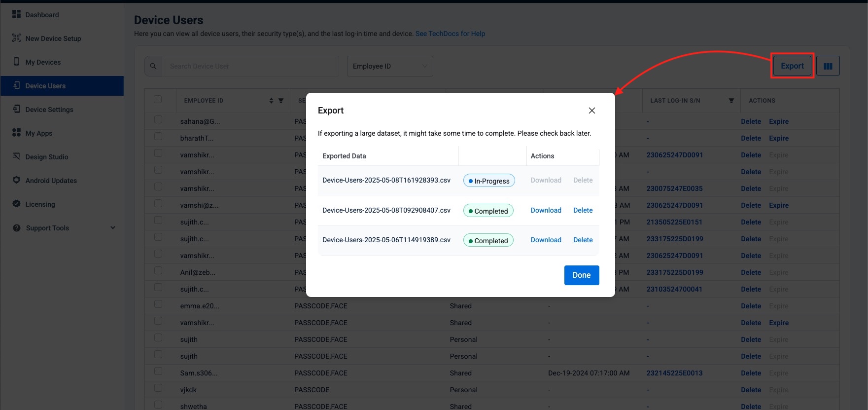Select the checkbox for Sam.s306 row
868x410 pixels.
coord(158,372)
